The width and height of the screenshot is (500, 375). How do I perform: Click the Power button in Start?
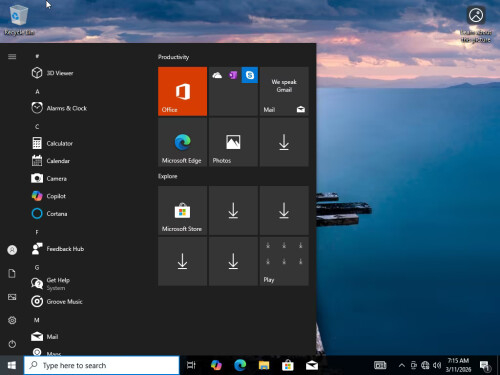tap(12, 344)
